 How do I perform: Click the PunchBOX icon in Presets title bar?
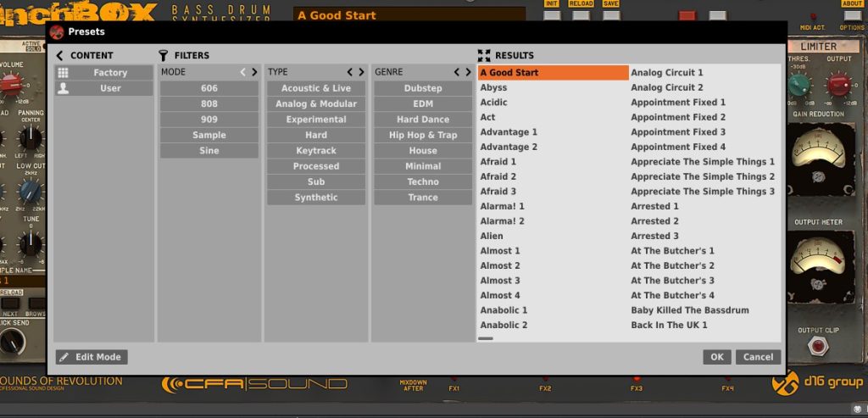[57, 31]
